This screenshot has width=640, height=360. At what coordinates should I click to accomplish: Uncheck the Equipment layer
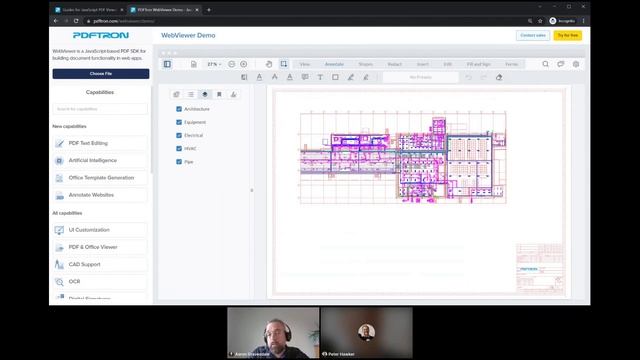[x=179, y=122]
